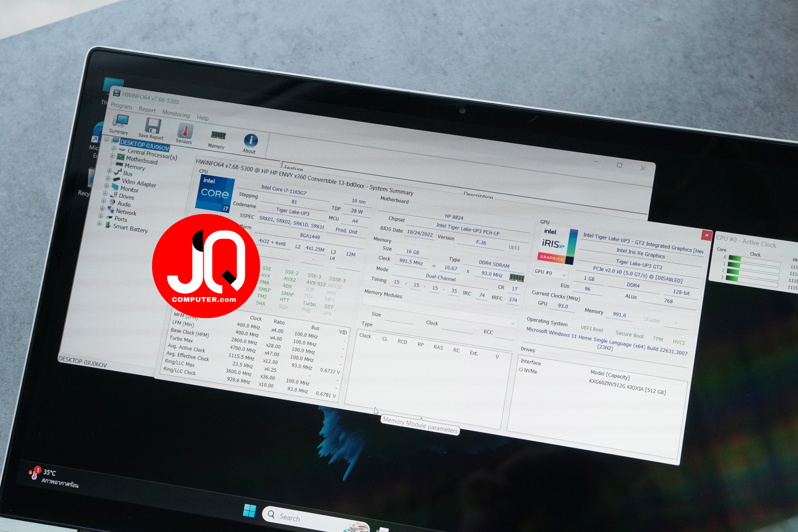Viewport: 798px width, 532px height.
Task: Open the weather widget showing 35°C
Action: [x=53, y=477]
